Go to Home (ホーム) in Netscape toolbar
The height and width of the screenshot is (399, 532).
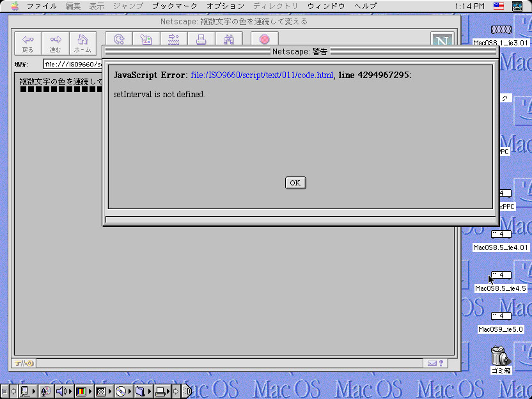pos(82,43)
